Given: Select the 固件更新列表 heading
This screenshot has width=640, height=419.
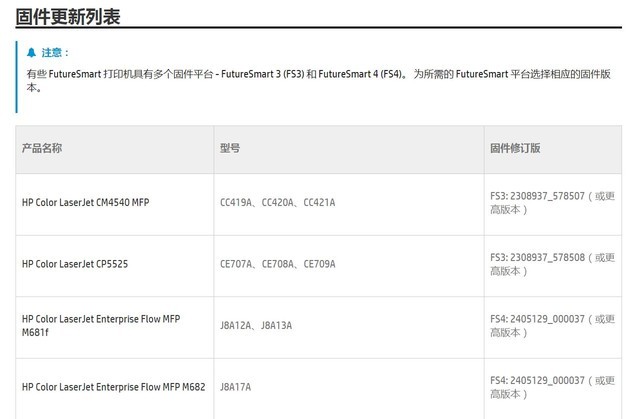Looking at the screenshot, I should (68, 17).
